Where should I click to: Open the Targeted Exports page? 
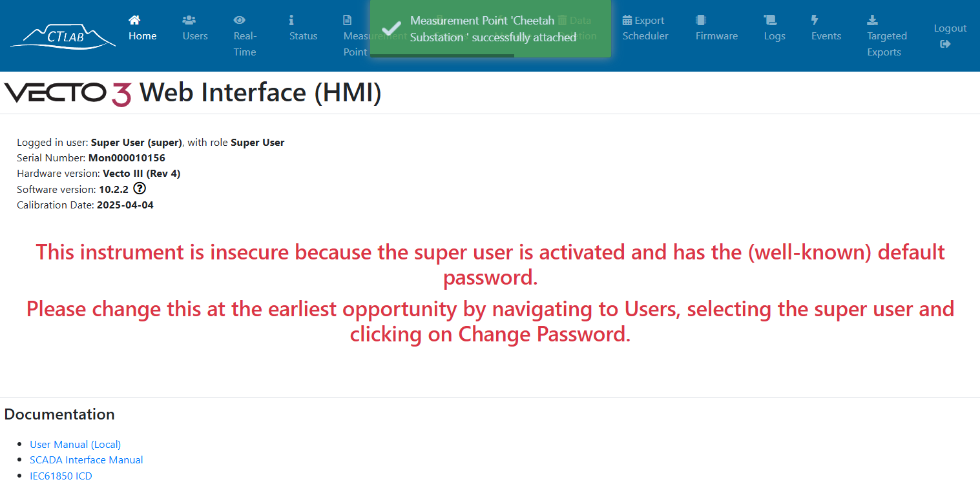pyautogui.click(x=887, y=36)
